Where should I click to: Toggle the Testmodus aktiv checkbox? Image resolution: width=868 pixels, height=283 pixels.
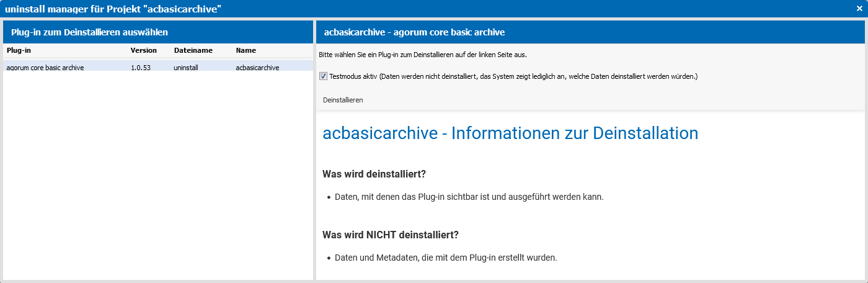(323, 76)
